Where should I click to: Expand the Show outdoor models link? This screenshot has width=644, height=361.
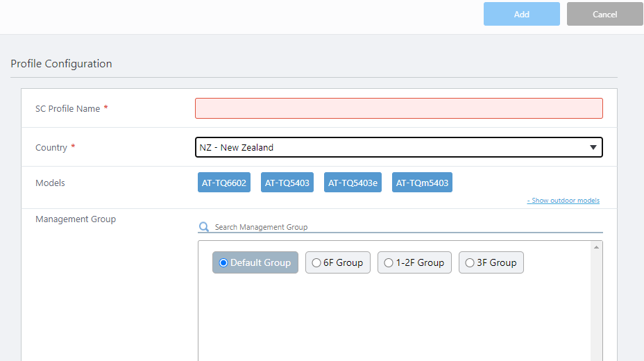[x=563, y=201]
